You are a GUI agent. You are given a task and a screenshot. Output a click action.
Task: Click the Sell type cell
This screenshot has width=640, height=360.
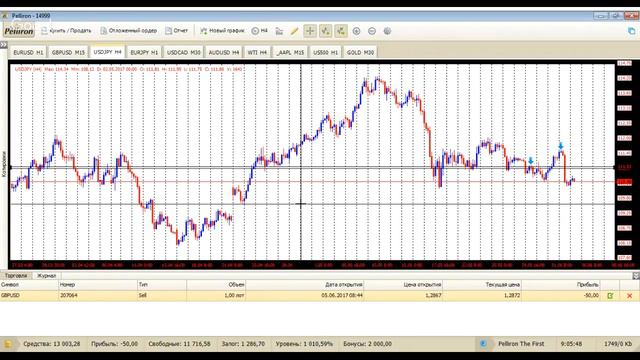click(142, 295)
